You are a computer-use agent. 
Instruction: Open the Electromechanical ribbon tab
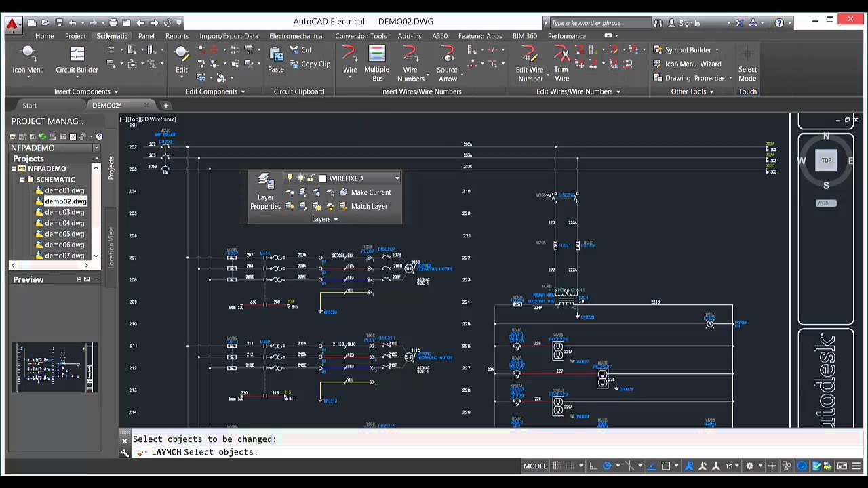tap(296, 36)
